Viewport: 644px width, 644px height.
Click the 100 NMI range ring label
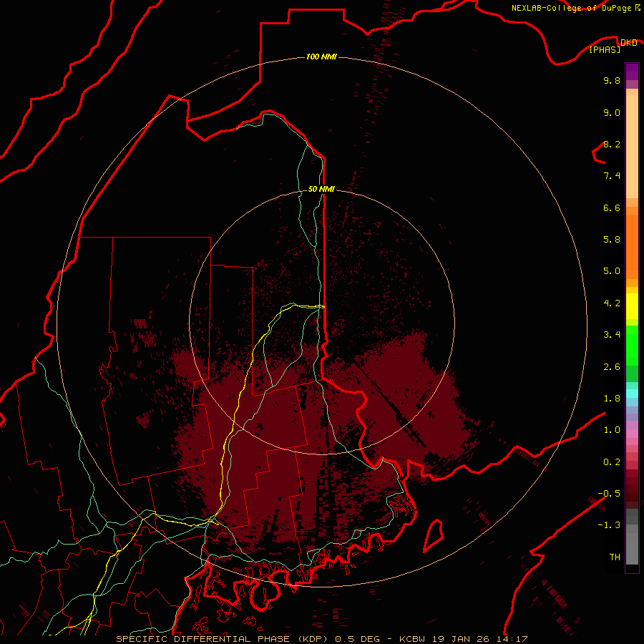click(x=321, y=57)
